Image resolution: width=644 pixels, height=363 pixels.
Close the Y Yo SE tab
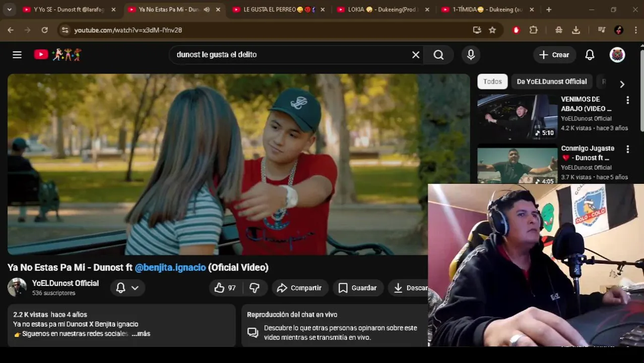pos(113,10)
